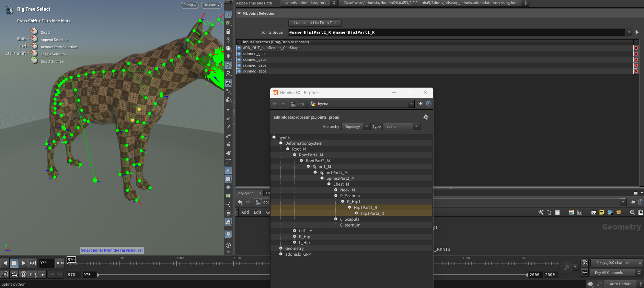Open the Hierarchy Topology dropdown
The height and width of the screenshot is (288, 644).
click(356, 127)
